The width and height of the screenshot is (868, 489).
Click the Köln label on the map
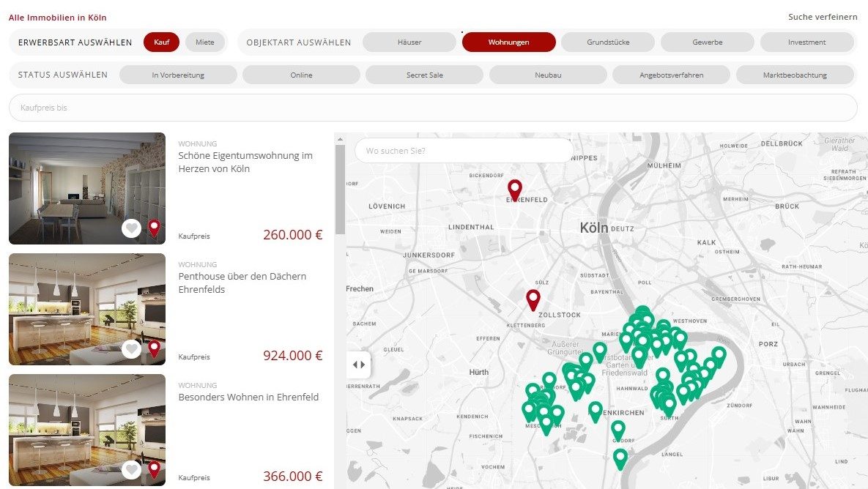(x=594, y=228)
